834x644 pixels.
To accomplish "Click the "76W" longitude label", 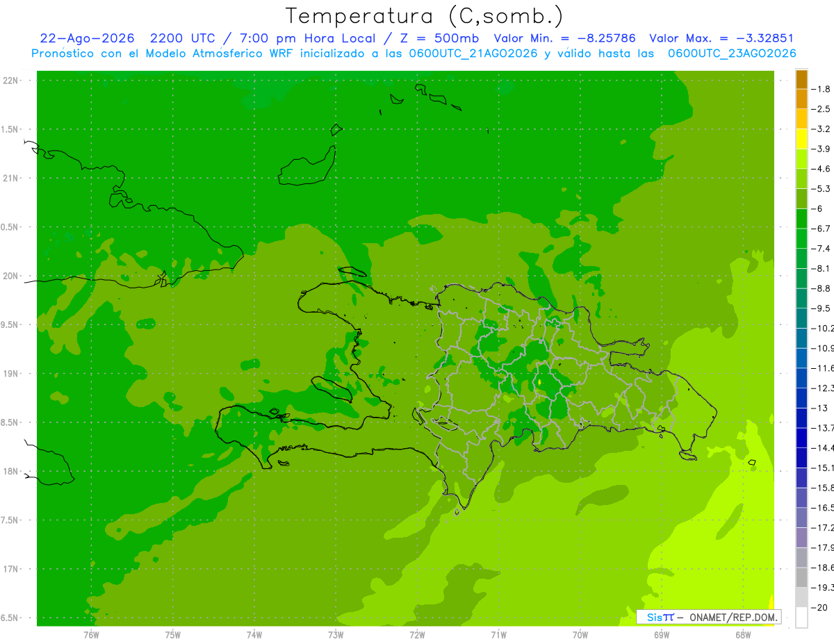I will point(91,635).
